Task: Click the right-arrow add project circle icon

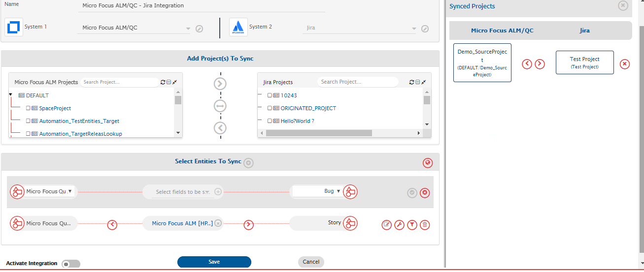Action: click(x=220, y=84)
